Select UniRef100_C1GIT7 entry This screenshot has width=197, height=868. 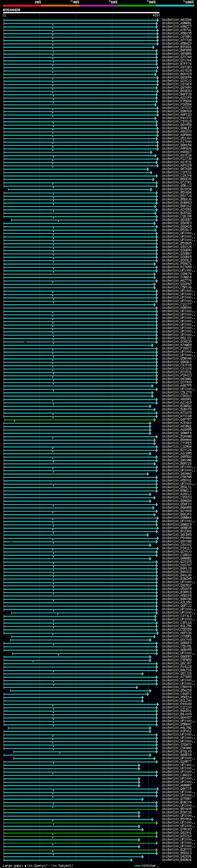[x=177, y=305]
